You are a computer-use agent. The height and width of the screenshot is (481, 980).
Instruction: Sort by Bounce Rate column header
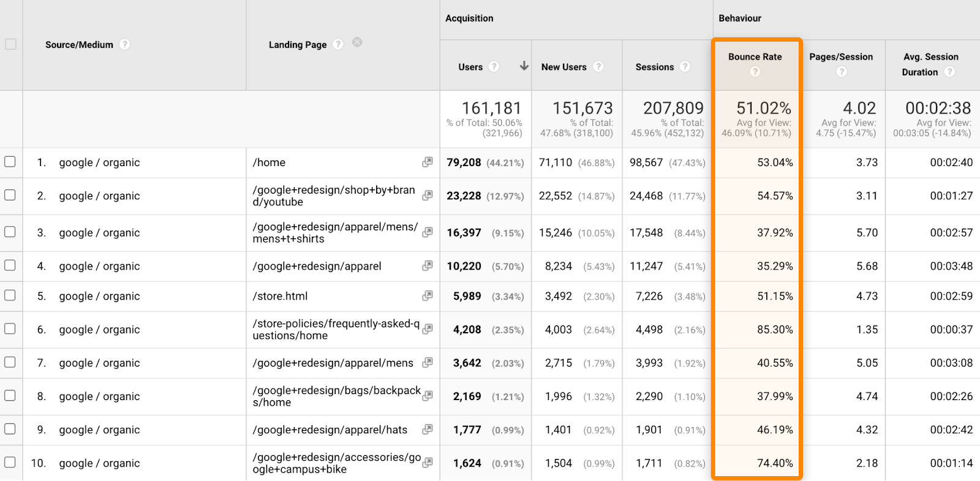tap(755, 57)
